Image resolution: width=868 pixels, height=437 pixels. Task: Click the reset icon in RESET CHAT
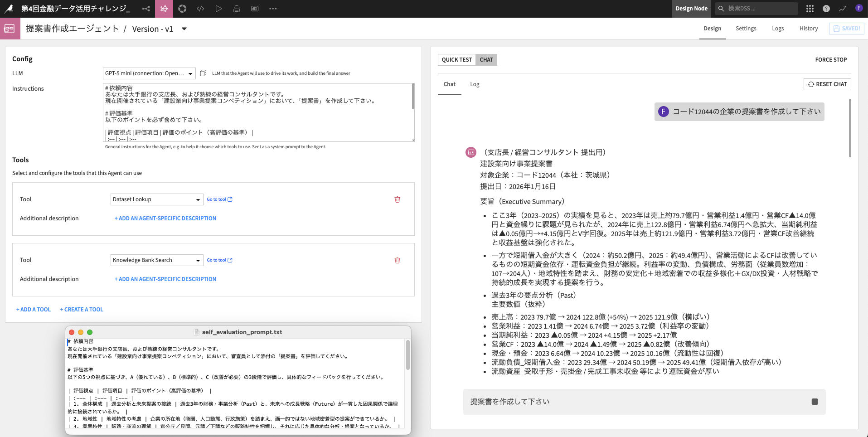tap(811, 84)
